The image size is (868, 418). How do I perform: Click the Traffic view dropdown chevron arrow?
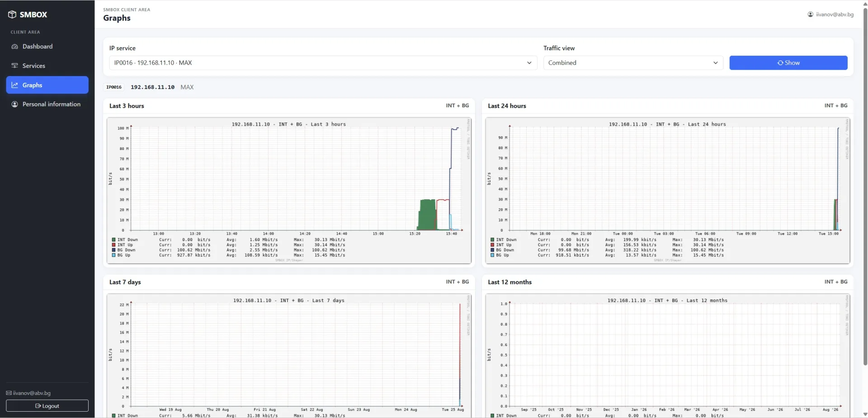[715, 63]
